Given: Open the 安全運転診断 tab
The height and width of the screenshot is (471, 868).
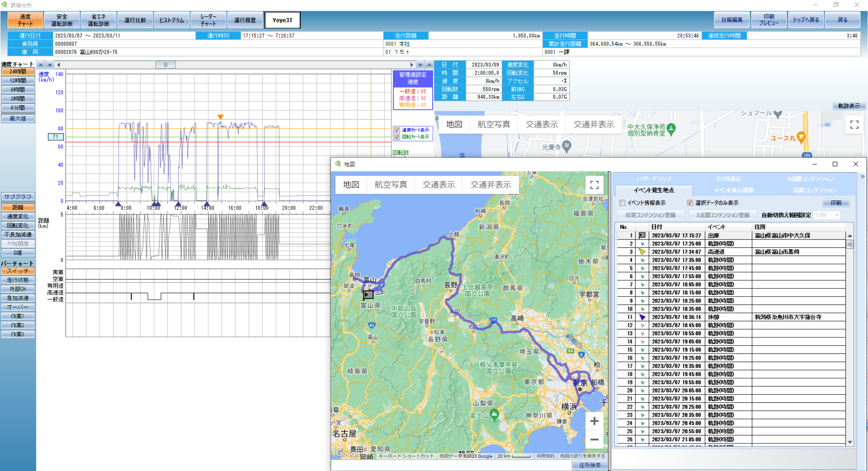Looking at the screenshot, I should point(62,20).
